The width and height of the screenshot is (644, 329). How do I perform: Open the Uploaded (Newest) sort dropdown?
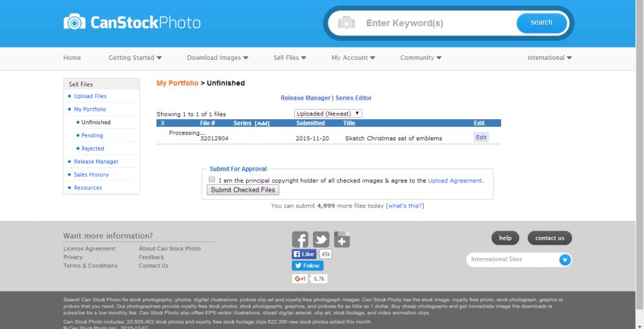click(x=328, y=113)
